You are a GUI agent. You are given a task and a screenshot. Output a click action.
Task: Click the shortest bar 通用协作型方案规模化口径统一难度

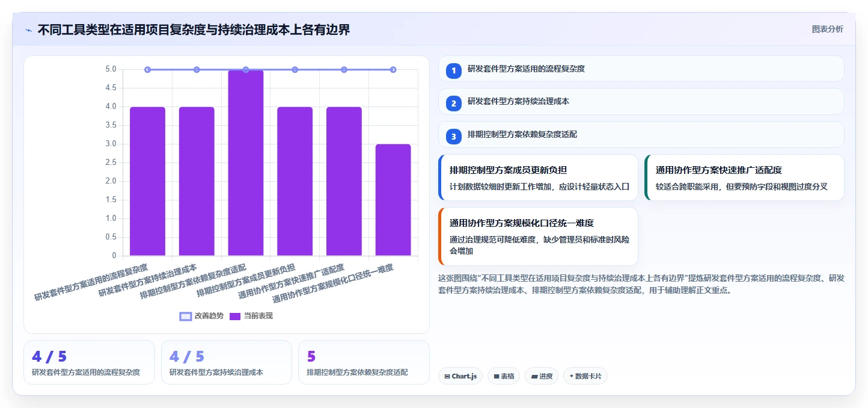393,200
